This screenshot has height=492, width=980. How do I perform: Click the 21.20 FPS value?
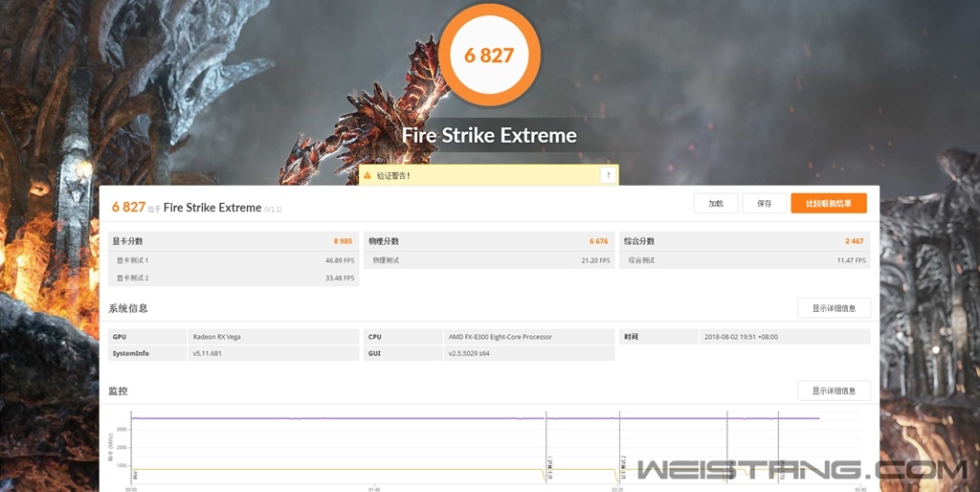[595, 260]
